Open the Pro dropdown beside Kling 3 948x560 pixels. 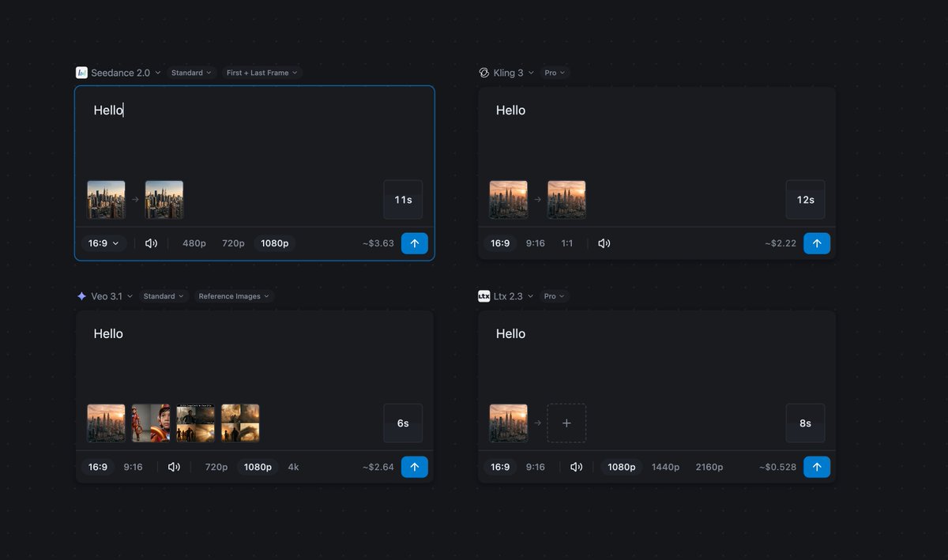coord(555,73)
